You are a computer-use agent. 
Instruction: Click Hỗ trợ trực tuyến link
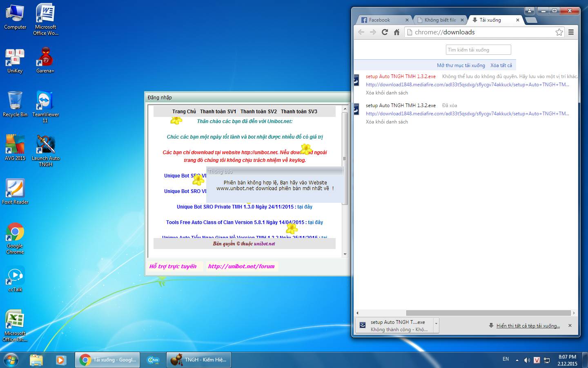pos(173,266)
